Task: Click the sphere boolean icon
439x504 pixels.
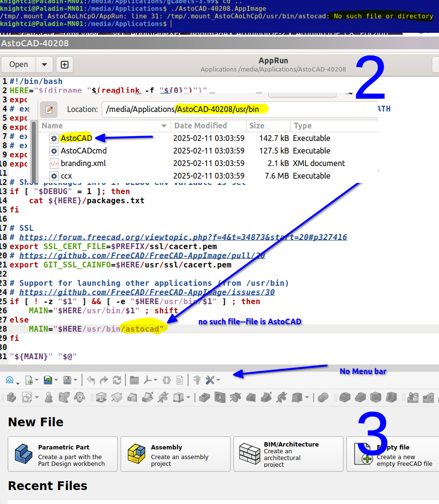Action: [323, 397]
